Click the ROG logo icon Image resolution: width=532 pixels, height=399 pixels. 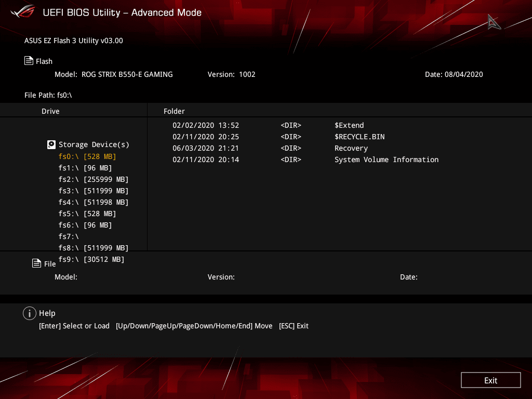click(23, 11)
